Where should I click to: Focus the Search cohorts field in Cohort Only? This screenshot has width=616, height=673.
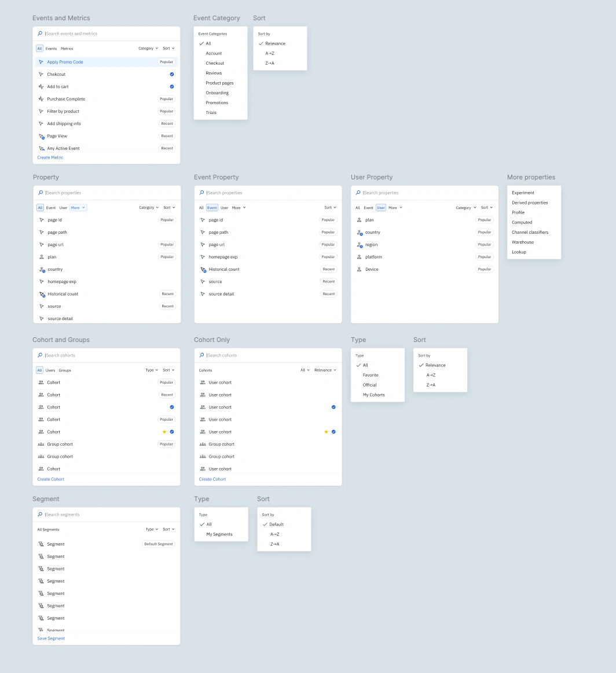[268, 355]
